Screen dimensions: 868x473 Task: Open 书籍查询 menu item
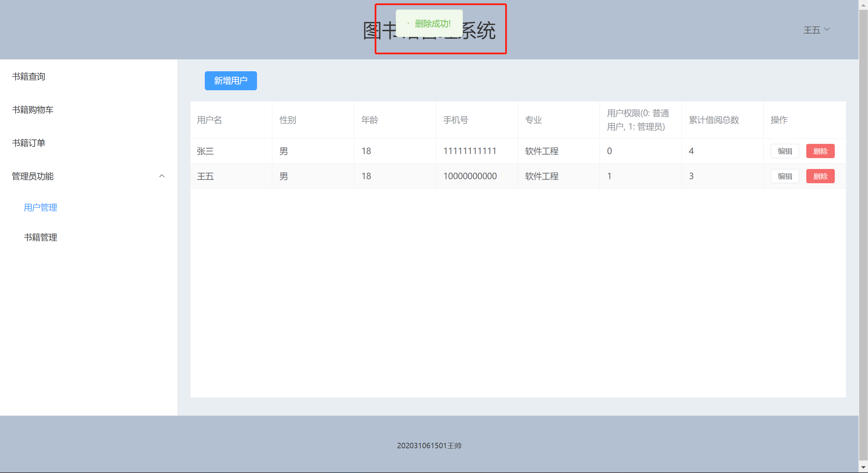coord(29,77)
